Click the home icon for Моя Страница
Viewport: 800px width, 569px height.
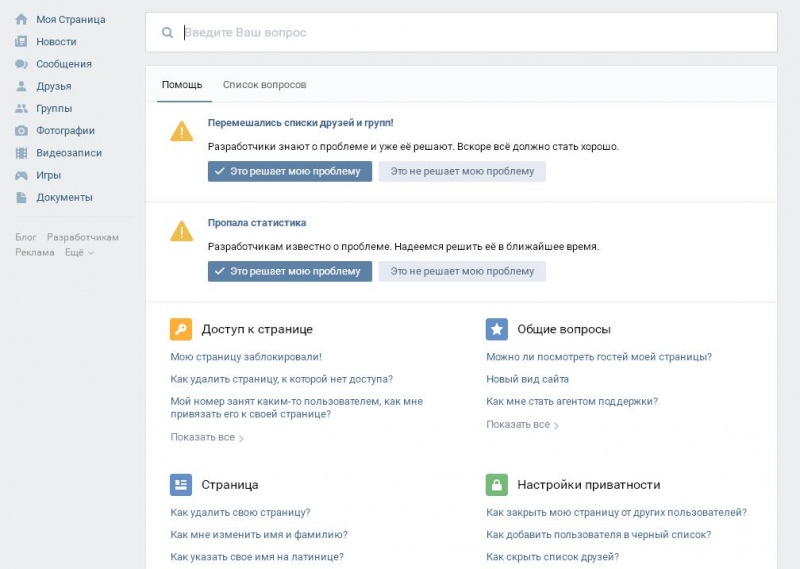pyautogui.click(x=21, y=19)
